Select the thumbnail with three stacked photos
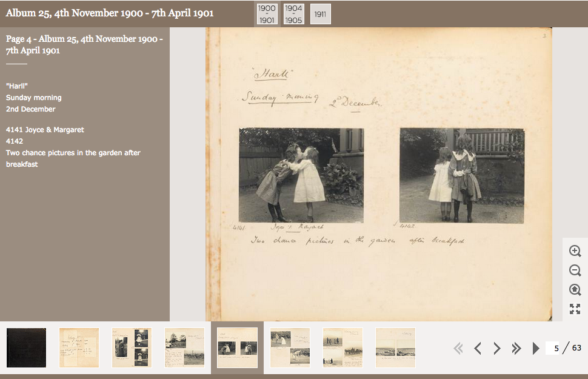 tap(132, 347)
